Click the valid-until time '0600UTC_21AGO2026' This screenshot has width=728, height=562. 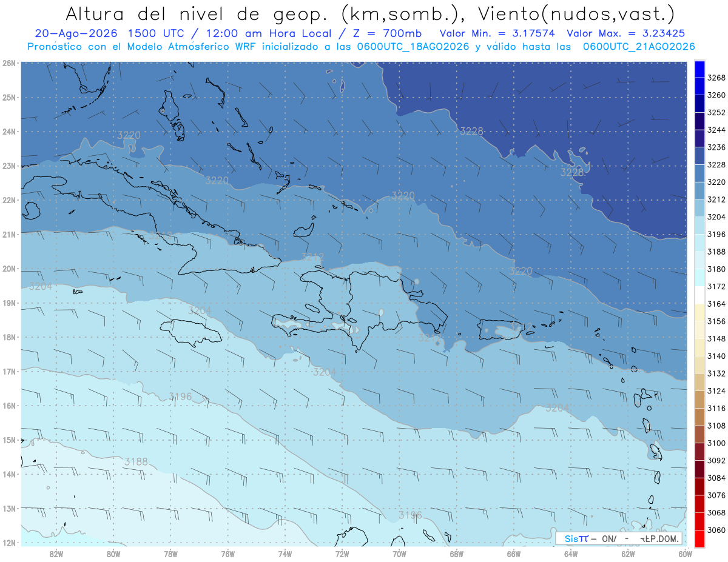coord(639,46)
